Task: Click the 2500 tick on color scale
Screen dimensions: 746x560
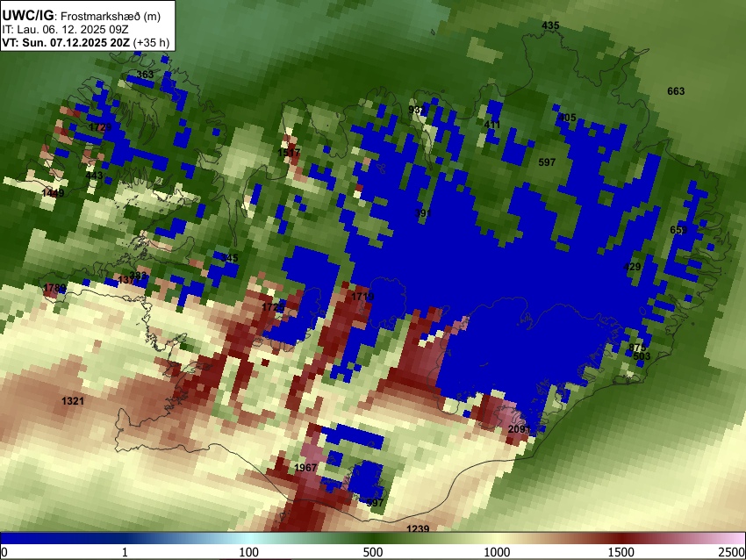Action: 732,552
